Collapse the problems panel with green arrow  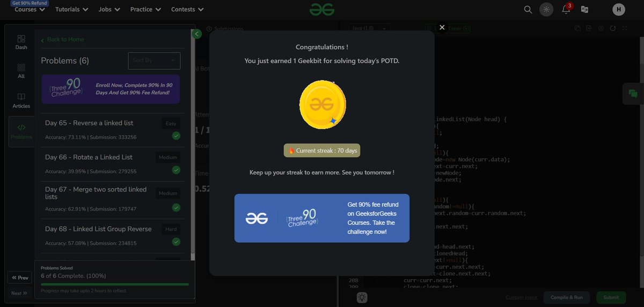click(196, 34)
